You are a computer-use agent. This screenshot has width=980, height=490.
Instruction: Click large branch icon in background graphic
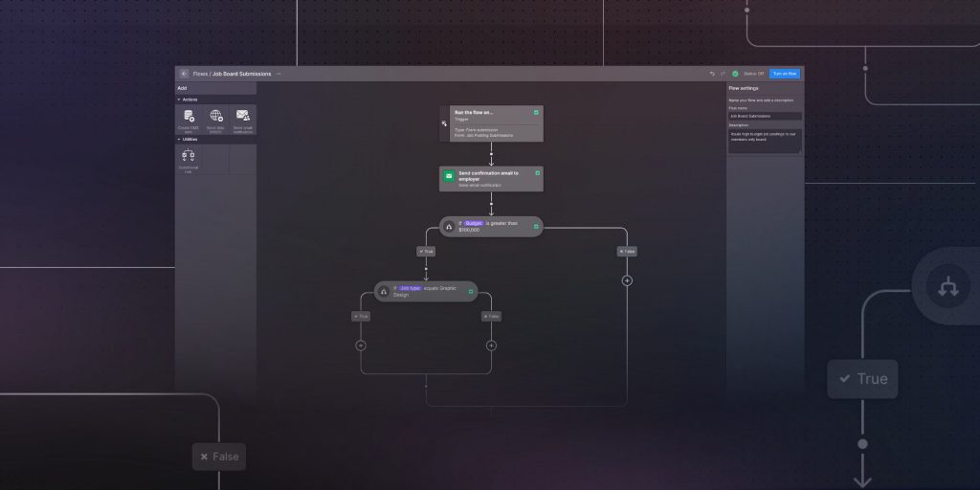pyautogui.click(x=948, y=285)
